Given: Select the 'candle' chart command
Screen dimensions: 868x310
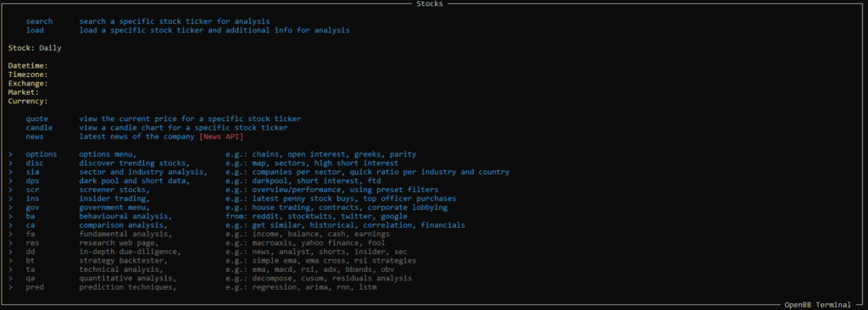Looking at the screenshot, I should tap(39, 128).
